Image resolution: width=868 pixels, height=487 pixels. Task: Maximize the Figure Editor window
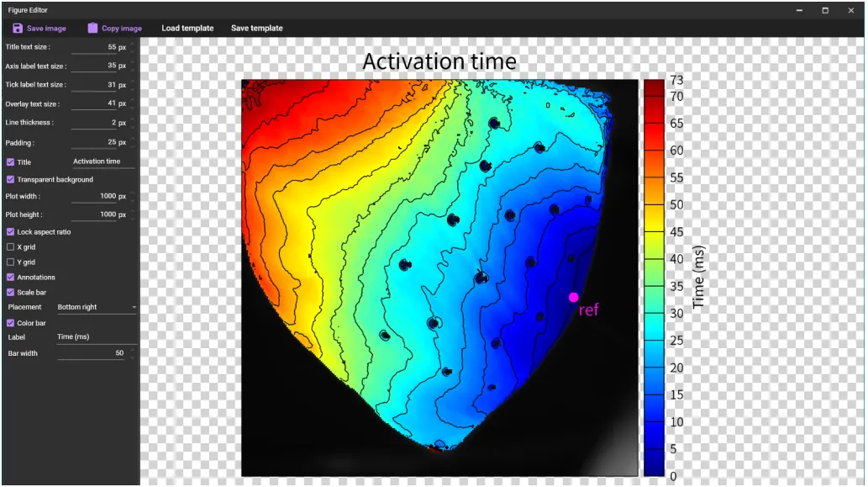tap(825, 10)
